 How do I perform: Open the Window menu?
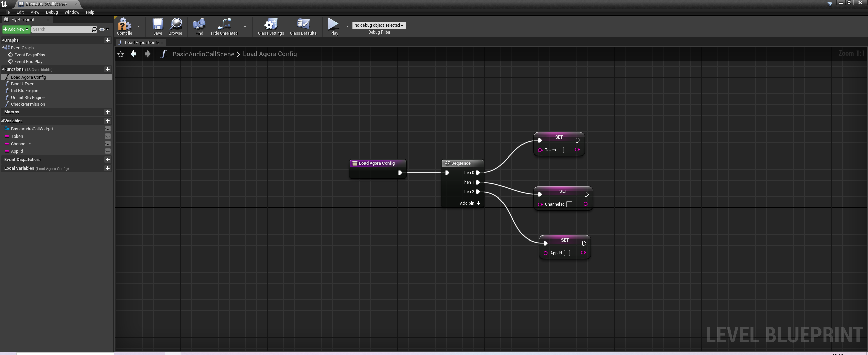[72, 12]
